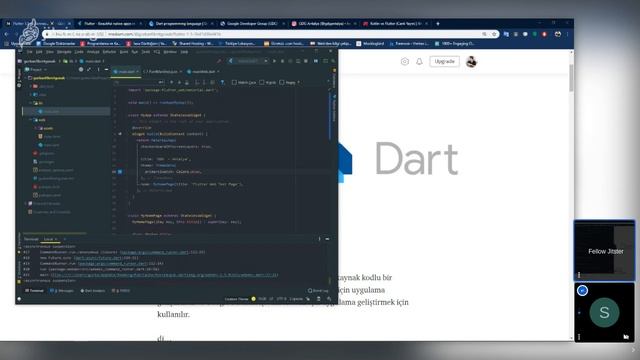Open a new Chrome tab with the plus button
The height and width of the screenshot is (360, 640).
438,24
